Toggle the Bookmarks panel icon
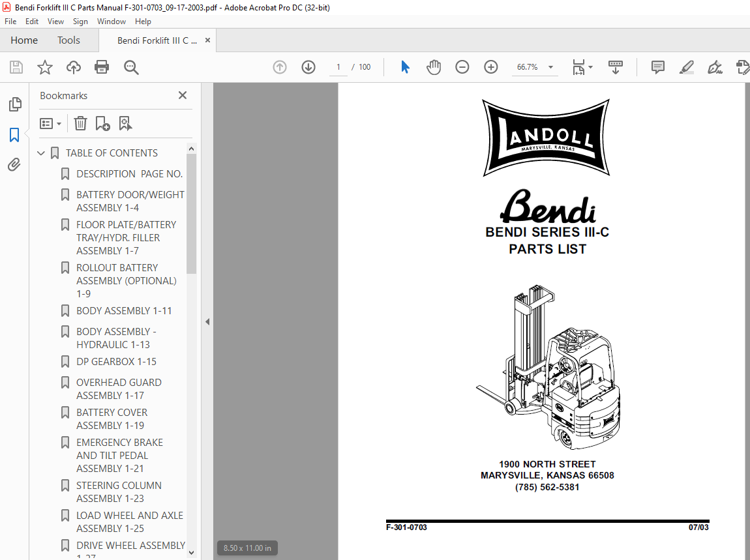The height and width of the screenshot is (560, 750). 14,135
